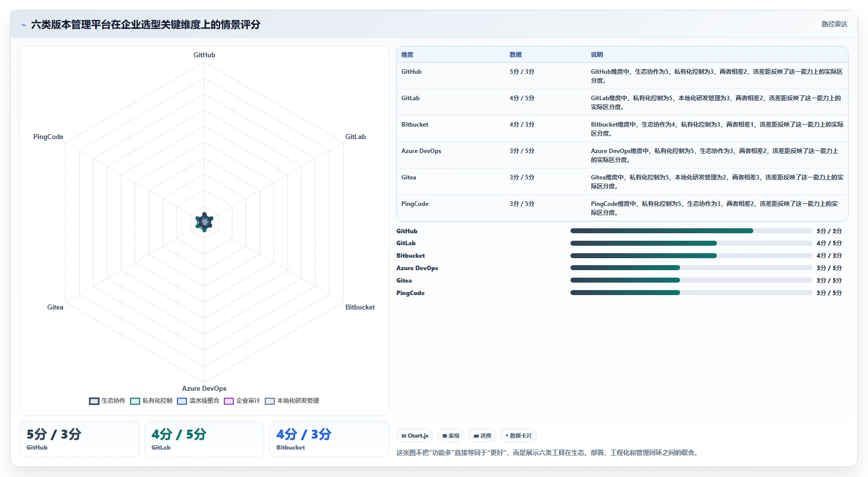
Task: Select the Azure DevOps row name in table
Action: [421, 151]
